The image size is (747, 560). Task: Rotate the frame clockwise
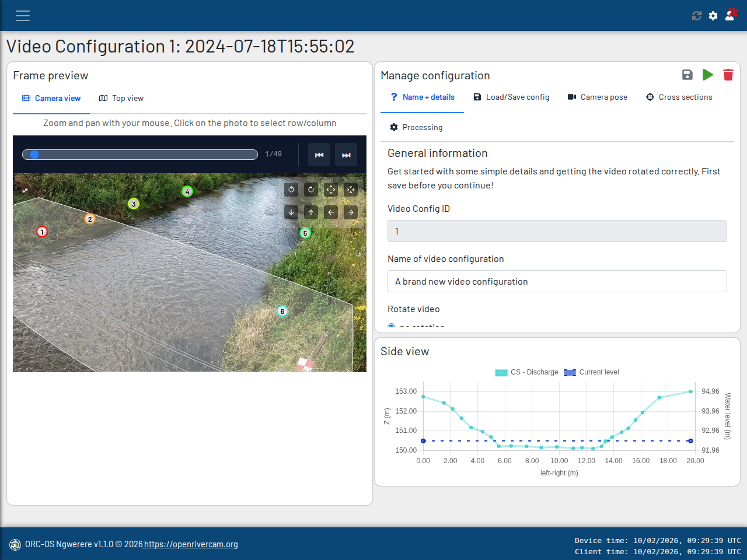tap(311, 189)
